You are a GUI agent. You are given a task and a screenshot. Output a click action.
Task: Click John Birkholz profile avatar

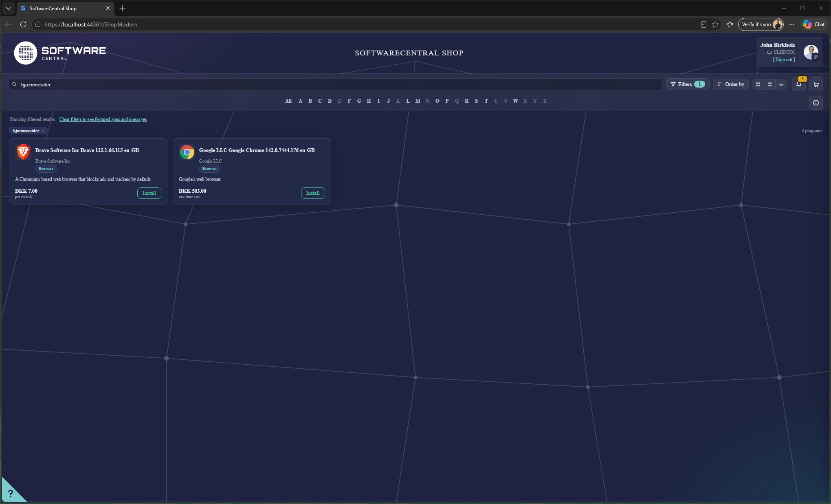(x=810, y=52)
